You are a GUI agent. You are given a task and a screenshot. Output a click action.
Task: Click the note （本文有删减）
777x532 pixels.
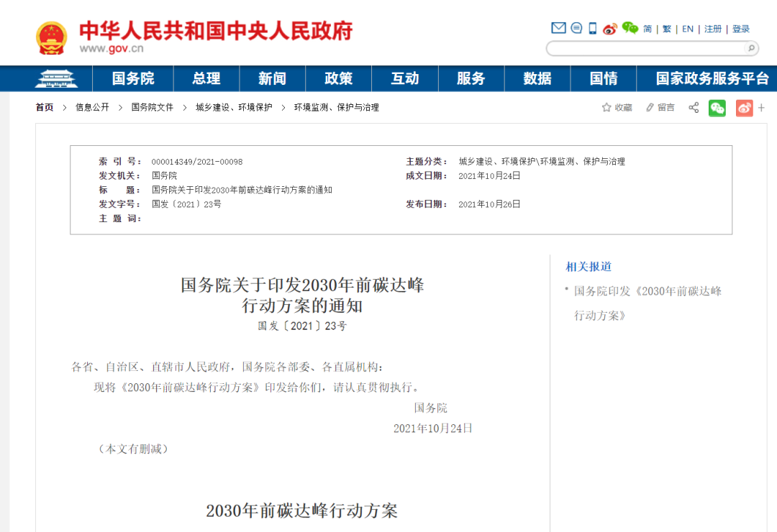(133, 449)
